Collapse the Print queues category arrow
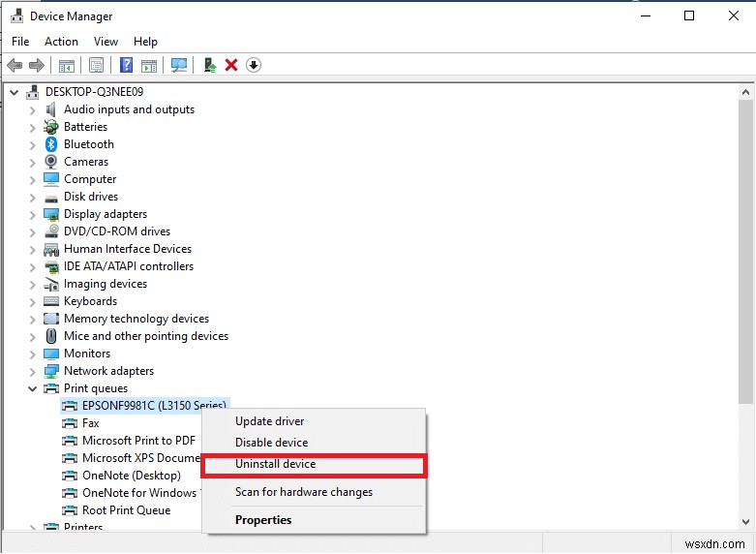Screen dimensions: 756x554 [x=32, y=388]
